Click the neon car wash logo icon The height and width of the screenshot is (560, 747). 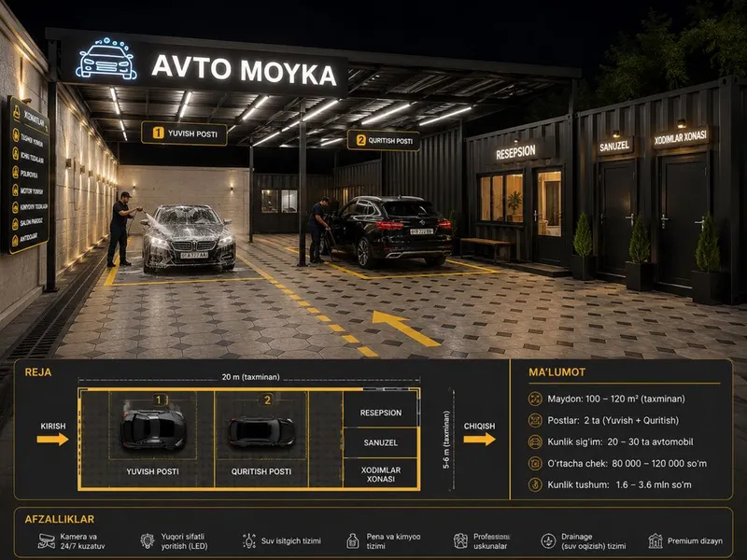[x=106, y=59]
